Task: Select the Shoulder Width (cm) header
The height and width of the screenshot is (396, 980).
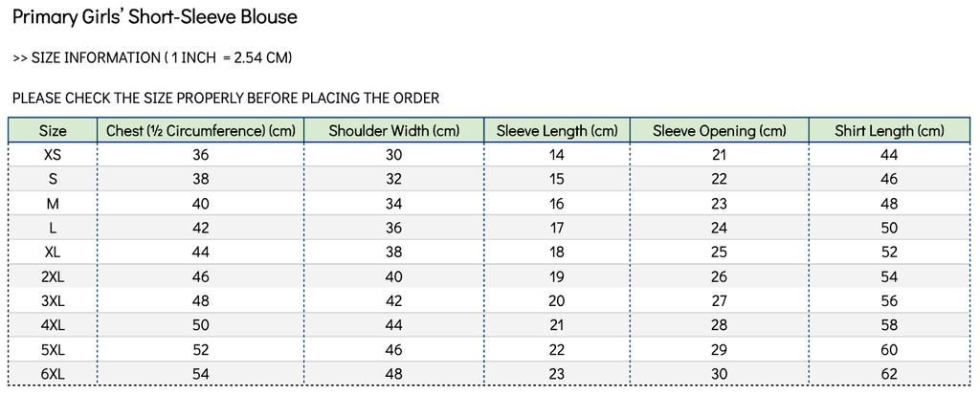Action: click(x=394, y=130)
